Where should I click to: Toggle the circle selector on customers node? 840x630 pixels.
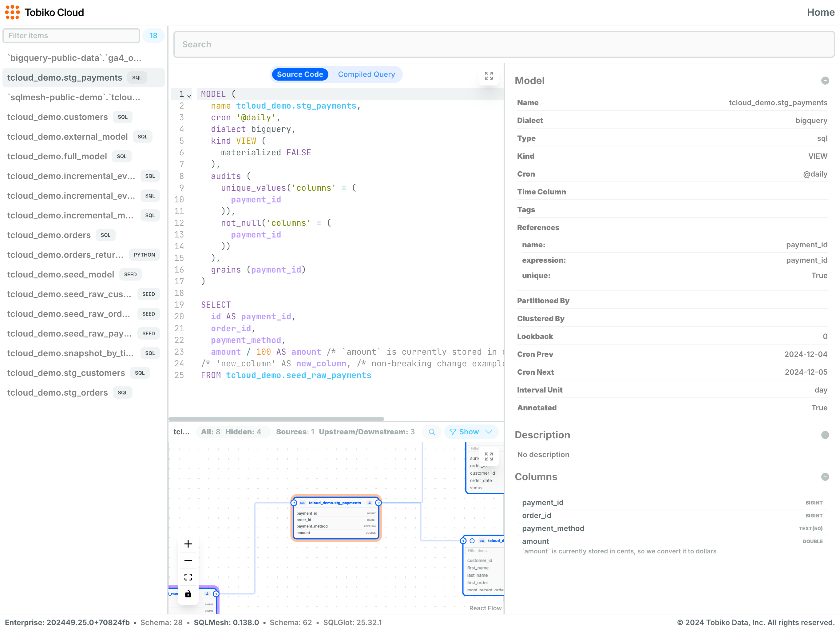click(x=472, y=540)
